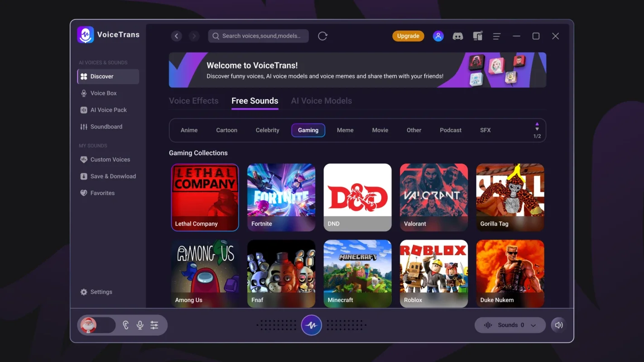Click the central voice changer waveform button
The height and width of the screenshot is (362, 644).
[x=312, y=325]
